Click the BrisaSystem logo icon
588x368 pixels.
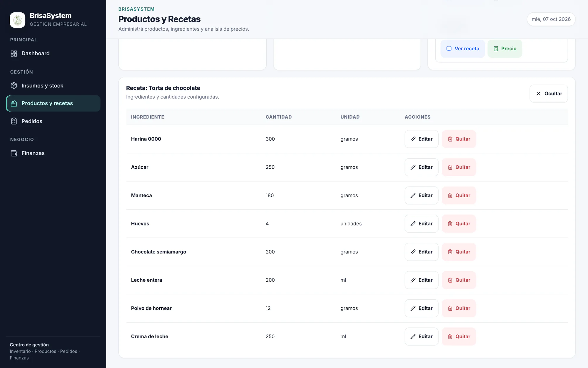pos(17,20)
